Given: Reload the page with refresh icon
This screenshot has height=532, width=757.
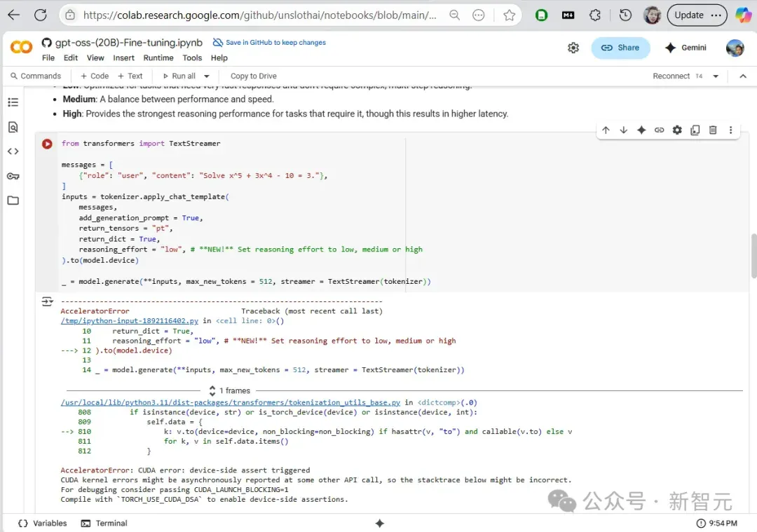Looking at the screenshot, I should point(41,15).
